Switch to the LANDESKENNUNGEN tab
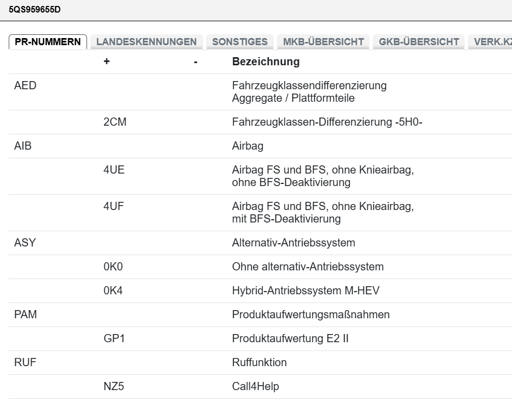The image size is (512, 420). click(146, 42)
